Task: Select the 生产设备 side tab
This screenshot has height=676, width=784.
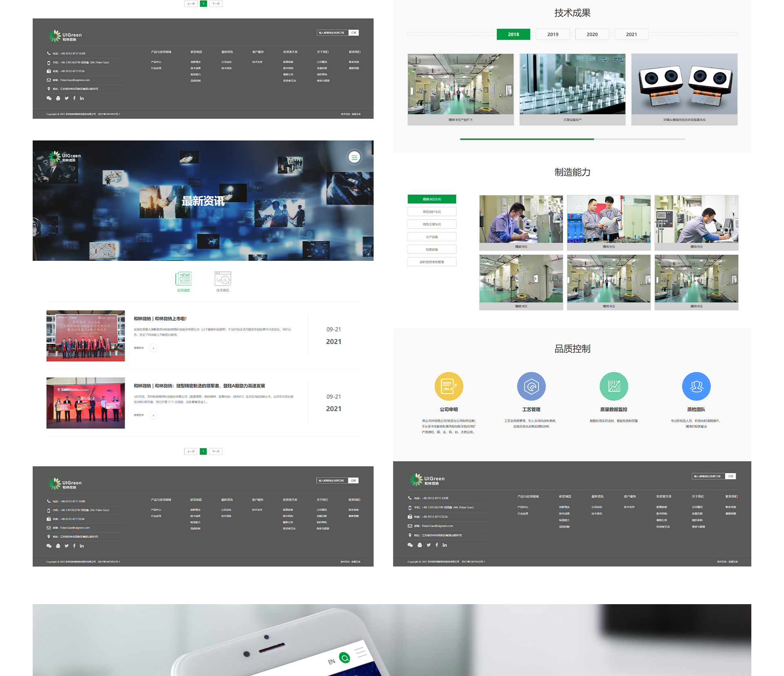Action: [432, 237]
